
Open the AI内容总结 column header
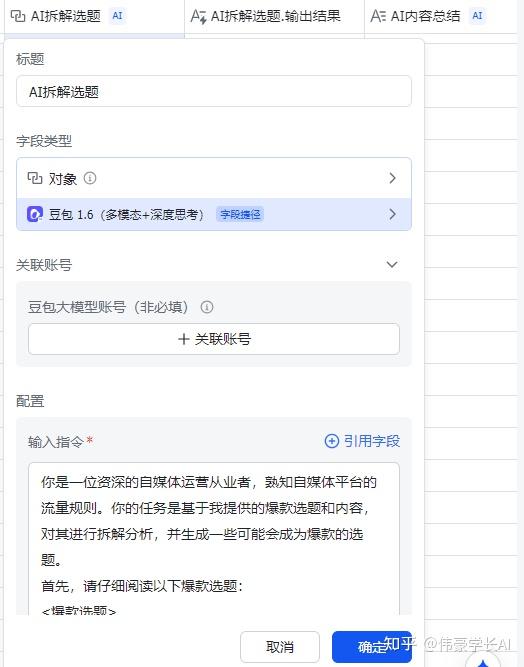444,16
